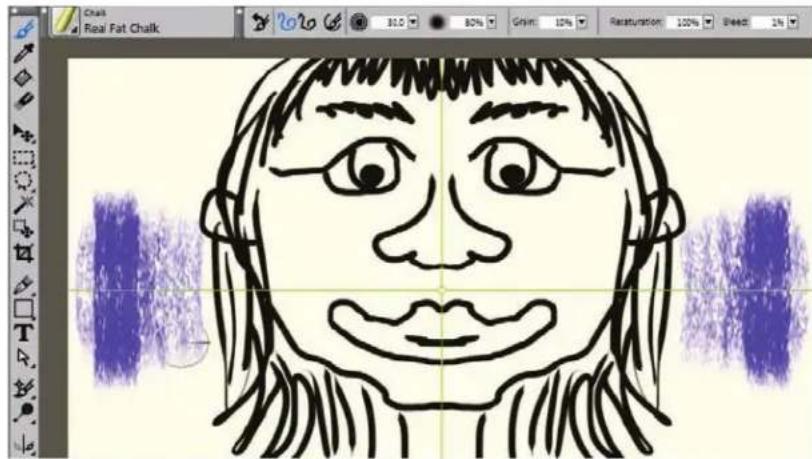Select the Eraser tool
This screenshot has height=459, width=812.
[24, 102]
